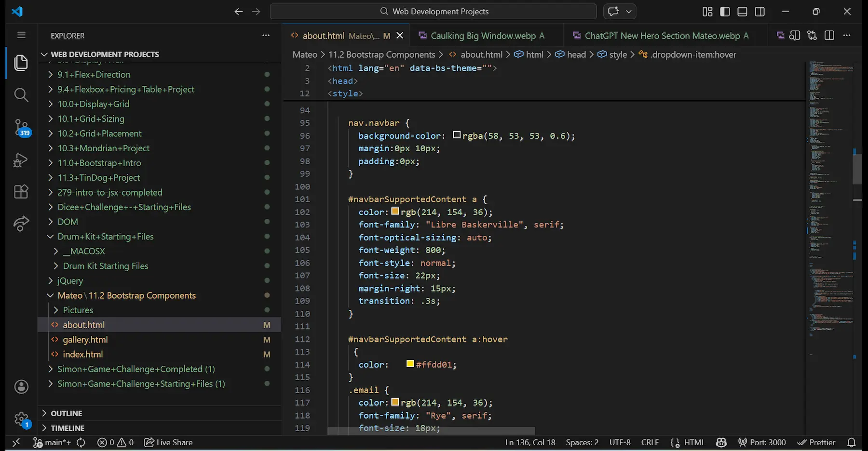Expand the Drum Kit Starting Files folder
Screen dimensions: 868x451
pos(106,265)
